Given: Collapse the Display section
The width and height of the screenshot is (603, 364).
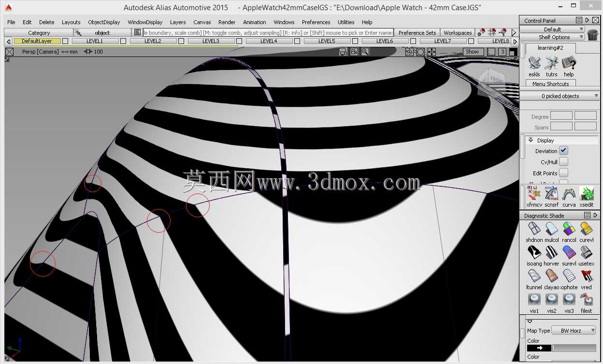Looking at the screenshot, I should click(531, 140).
